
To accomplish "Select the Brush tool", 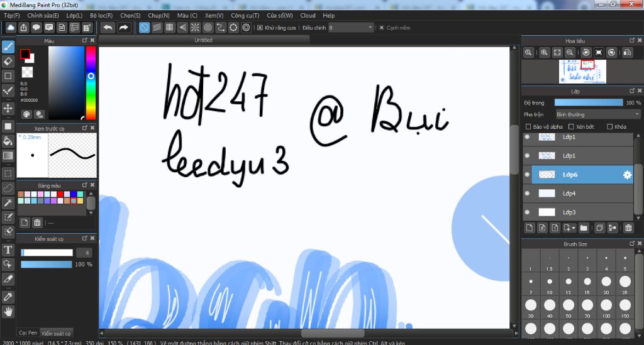I will pos(8,47).
